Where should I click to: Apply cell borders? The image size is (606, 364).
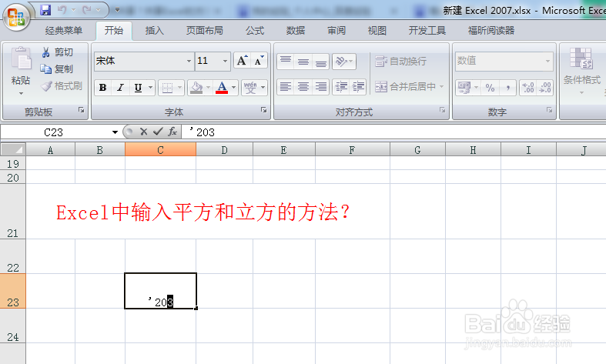click(x=167, y=88)
